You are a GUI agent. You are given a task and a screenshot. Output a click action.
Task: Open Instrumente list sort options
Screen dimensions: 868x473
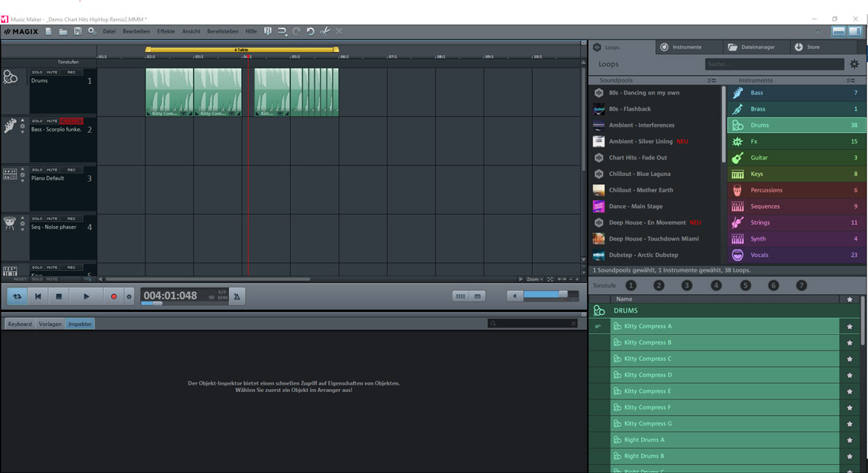pos(851,80)
